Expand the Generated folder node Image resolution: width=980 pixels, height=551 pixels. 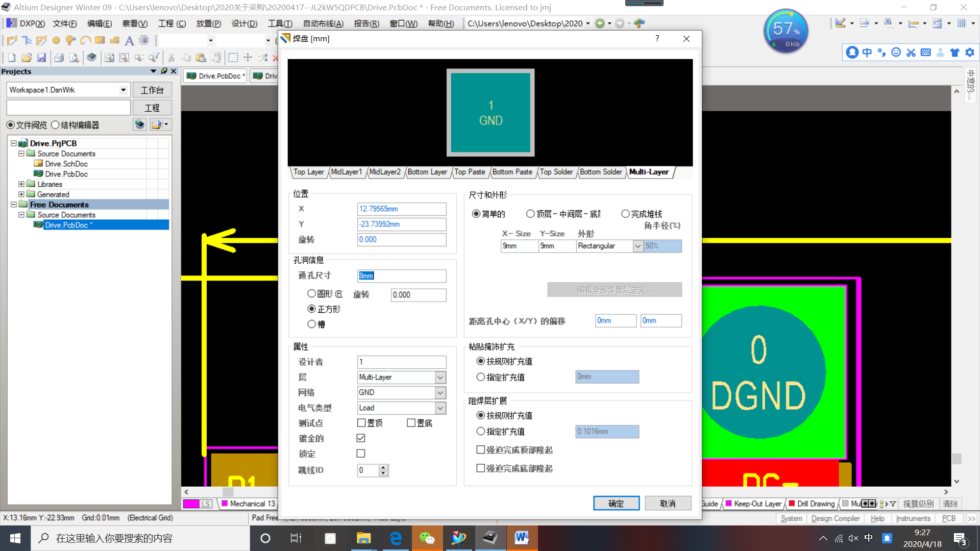coord(21,194)
